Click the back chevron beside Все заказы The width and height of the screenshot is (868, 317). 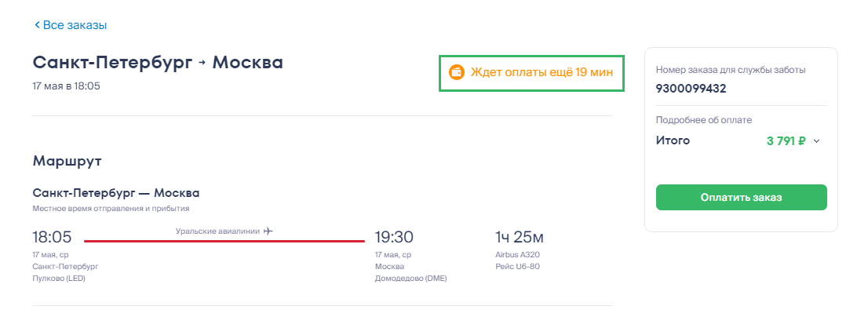pos(37,26)
